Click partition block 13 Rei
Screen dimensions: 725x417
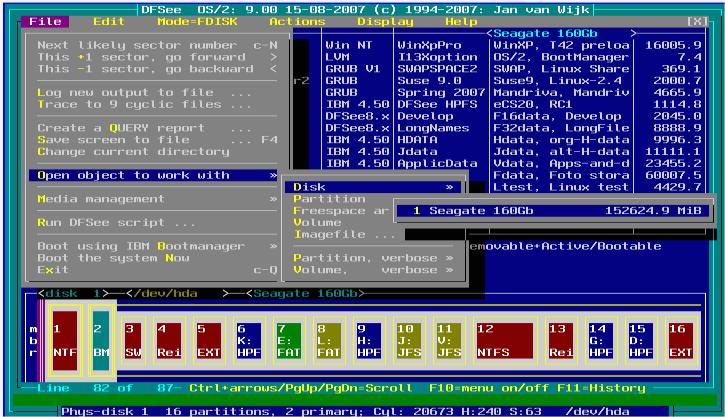tap(561, 341)
